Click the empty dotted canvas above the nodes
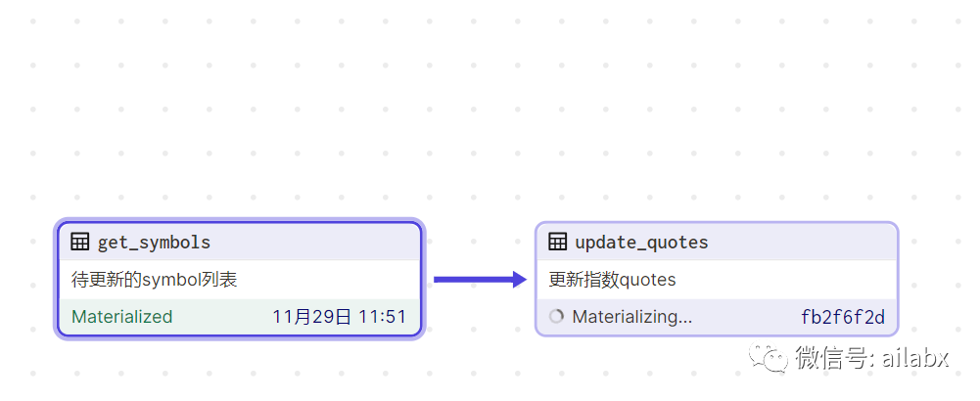 tap(490, 108)
